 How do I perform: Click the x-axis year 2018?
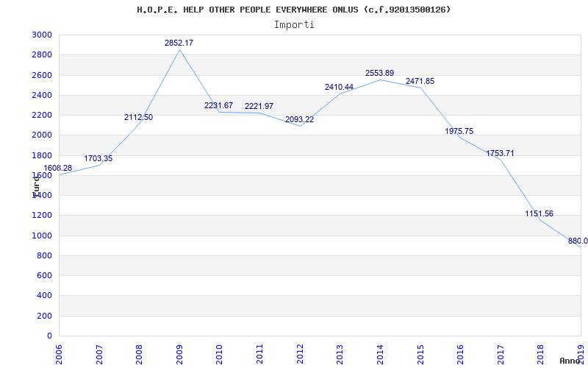(540, 353)
